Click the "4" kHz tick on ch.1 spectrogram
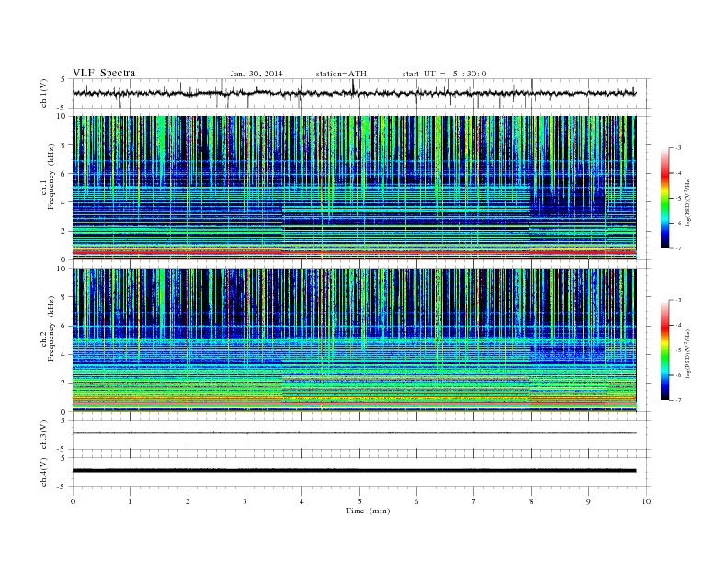728x563 pixels. tap(63, 202)
